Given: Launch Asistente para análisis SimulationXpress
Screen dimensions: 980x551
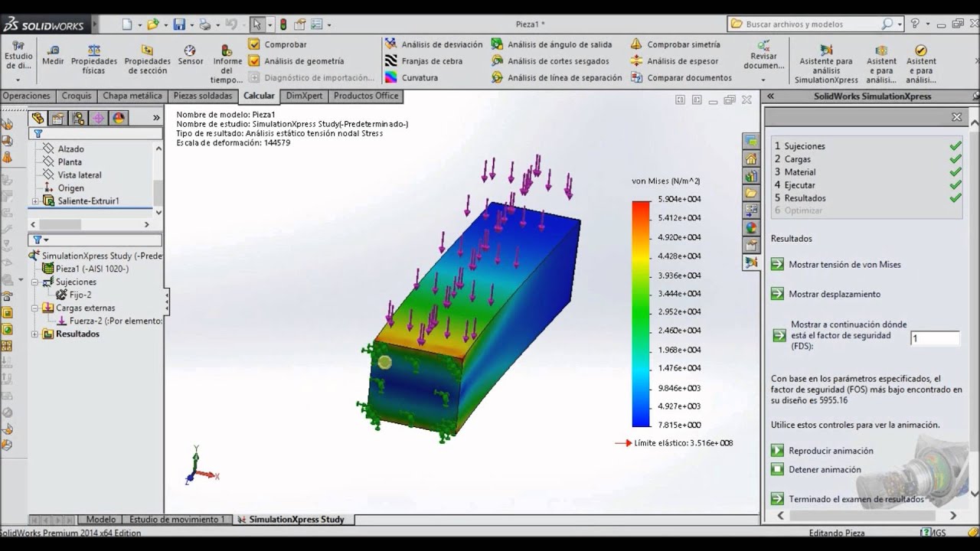Looking at the screenshot, I should click(x=826, y=62).
